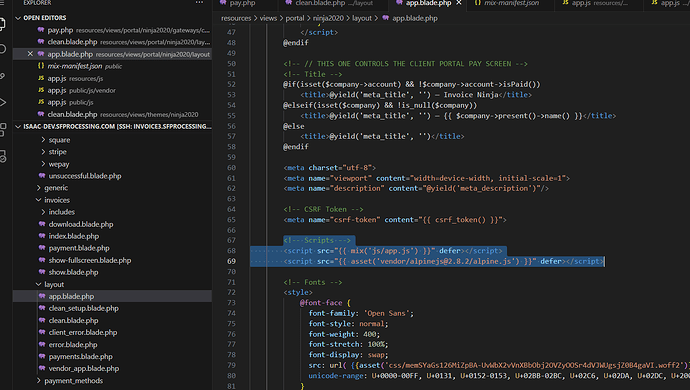The image size is (690, 390).
Task: Open Explorer more actions ellipsis
Action: click(199, 3)
